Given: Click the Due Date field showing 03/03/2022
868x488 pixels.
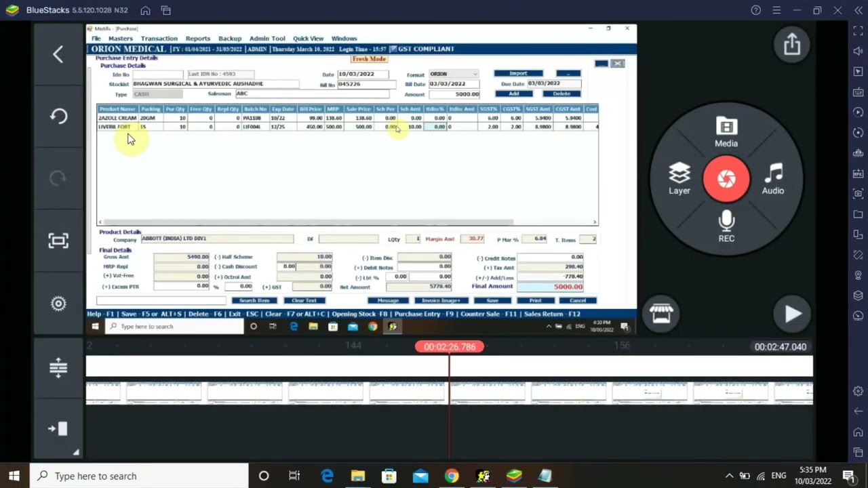Looking at the screenshot, I should click(x=553, y=83).
